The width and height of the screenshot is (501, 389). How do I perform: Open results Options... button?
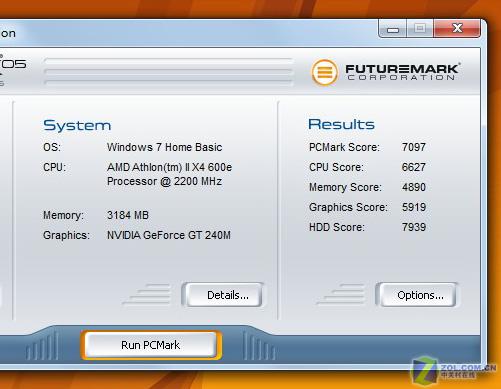[417, 295]
